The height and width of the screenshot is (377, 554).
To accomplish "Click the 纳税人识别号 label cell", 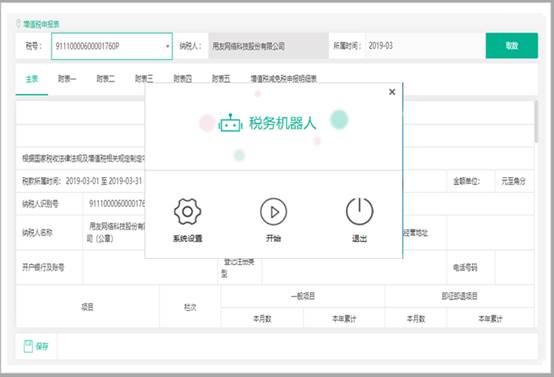I will 49,204.
